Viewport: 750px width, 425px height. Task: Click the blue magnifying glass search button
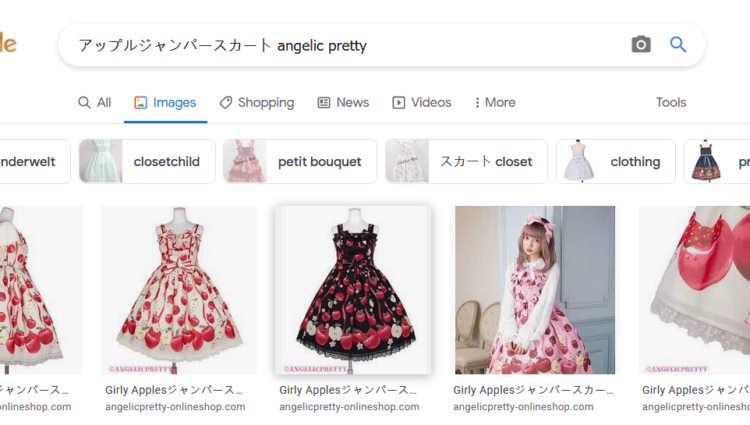[678, 45]
